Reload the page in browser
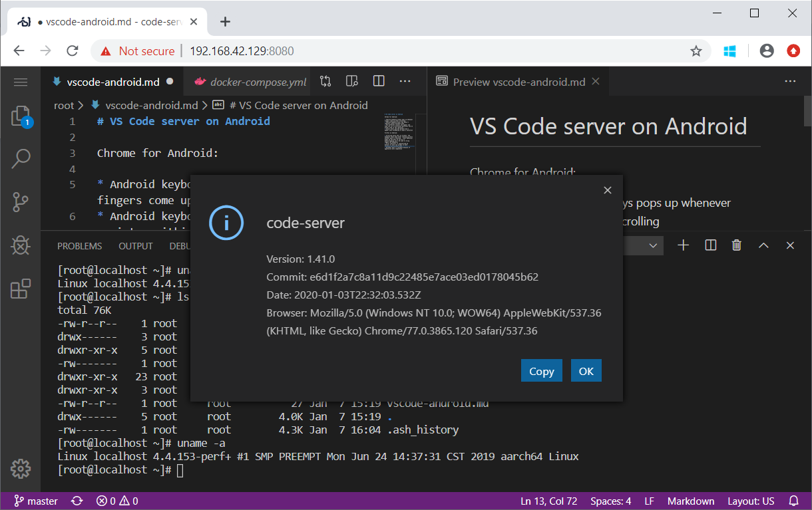 tap(73, 51)
